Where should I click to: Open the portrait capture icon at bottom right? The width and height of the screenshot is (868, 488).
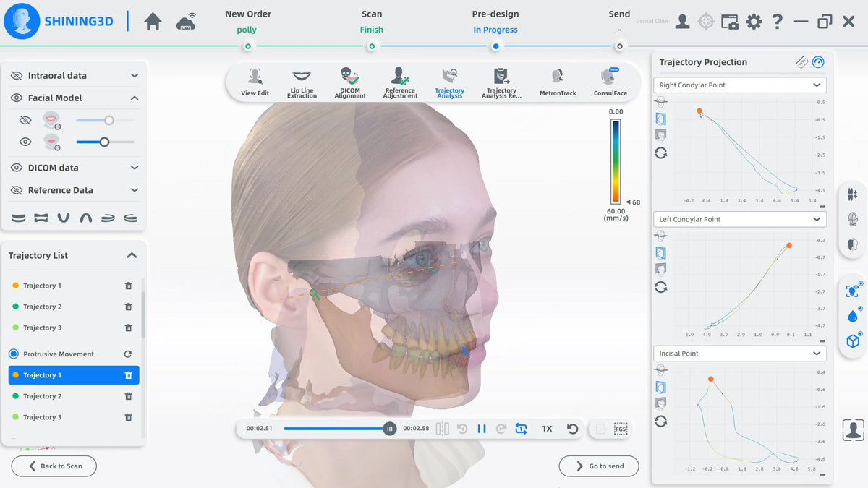854,430
